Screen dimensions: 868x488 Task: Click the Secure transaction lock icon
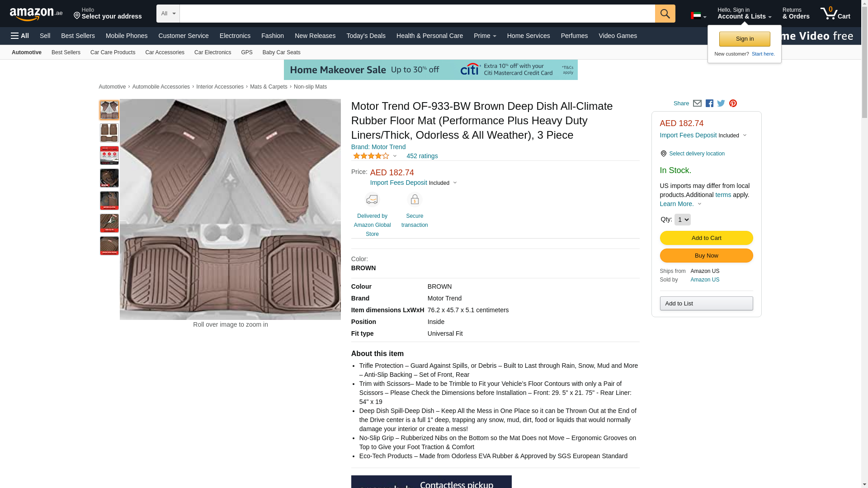[x=415, y=200]
